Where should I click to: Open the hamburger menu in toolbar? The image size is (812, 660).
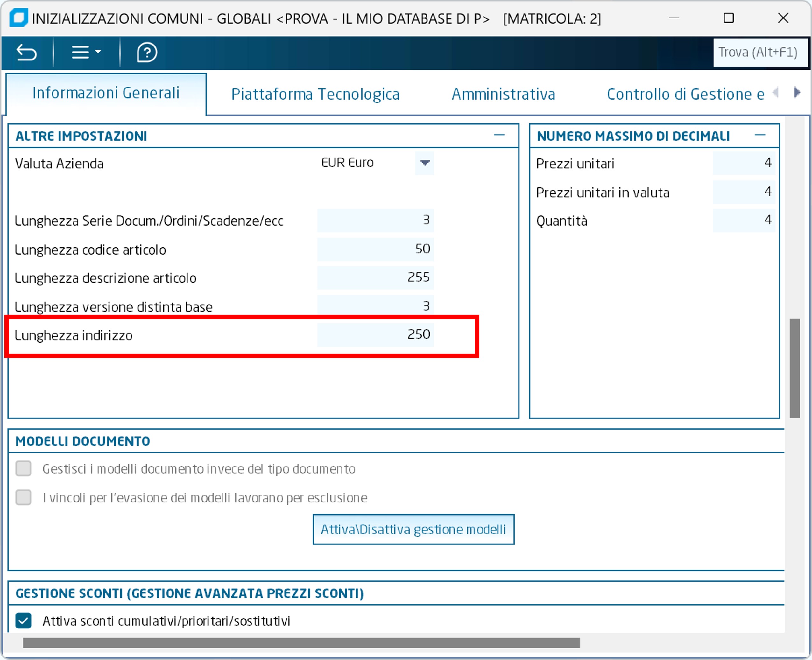[x=86, y=52]
